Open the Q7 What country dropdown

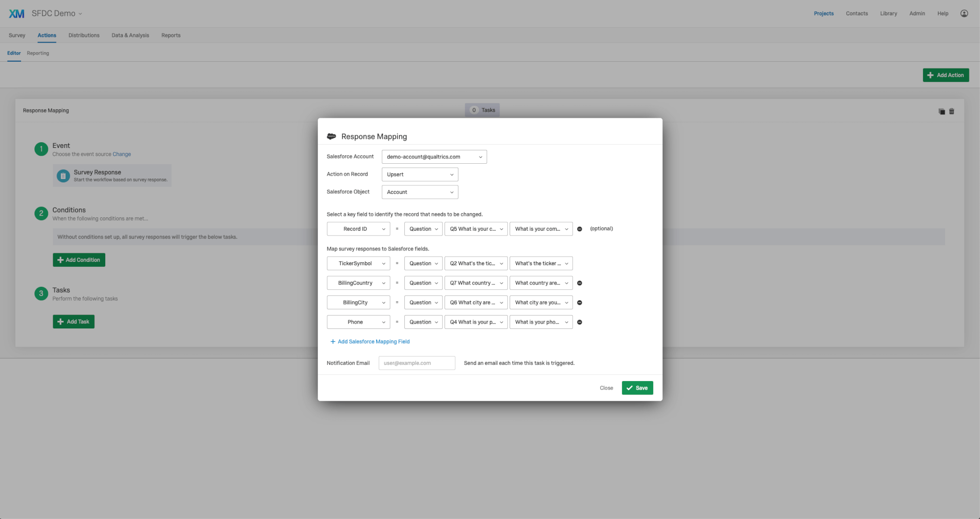point(476,283)
